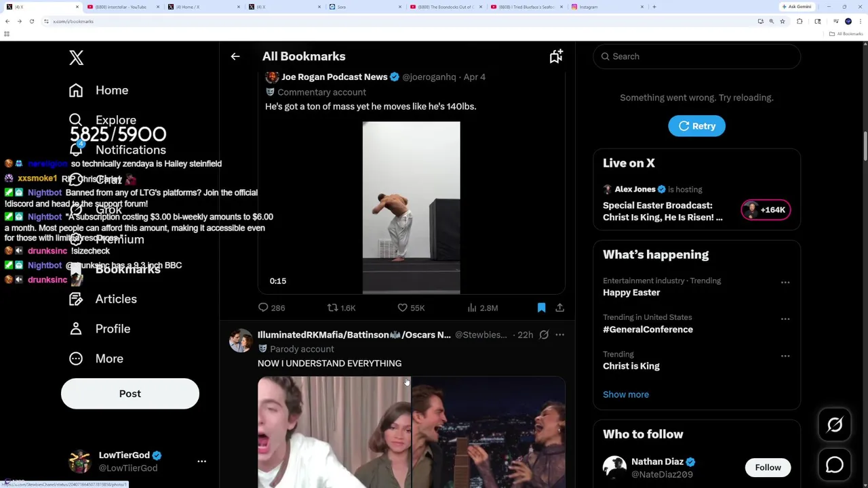Click the Ask Gemini button
The image size is (868, 488).
pos(796,7)
